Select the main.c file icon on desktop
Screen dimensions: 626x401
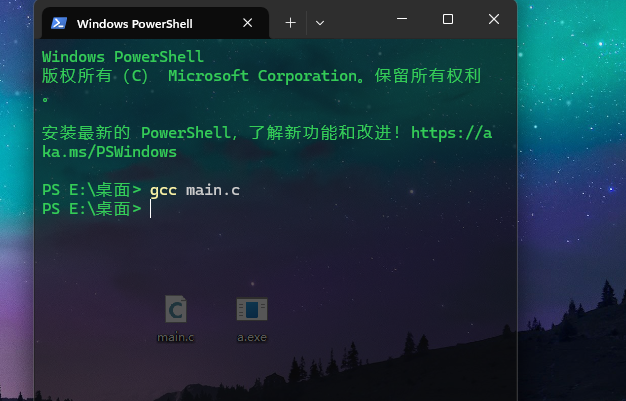176,309
